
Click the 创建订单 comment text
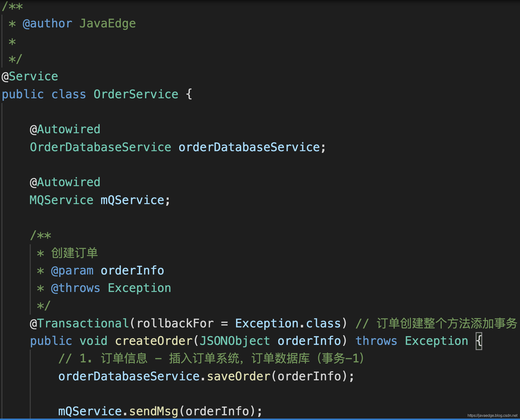pos(74,253)
